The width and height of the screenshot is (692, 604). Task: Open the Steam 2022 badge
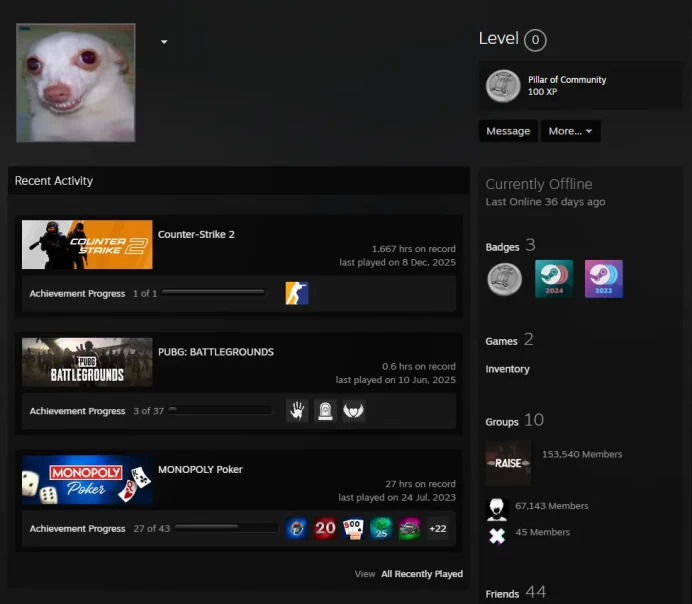tap(604, 279)
